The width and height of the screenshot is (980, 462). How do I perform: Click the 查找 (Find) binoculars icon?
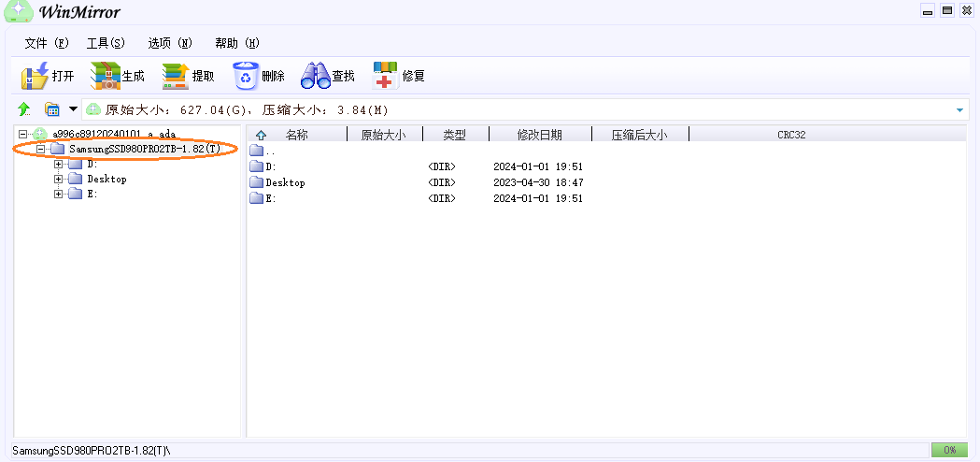(315, 76)
